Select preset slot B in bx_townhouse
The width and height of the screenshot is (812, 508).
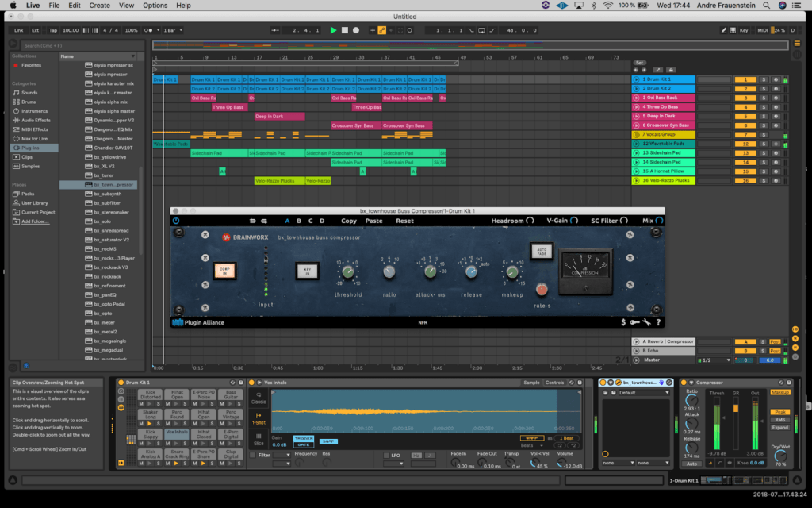pos(299,221)
